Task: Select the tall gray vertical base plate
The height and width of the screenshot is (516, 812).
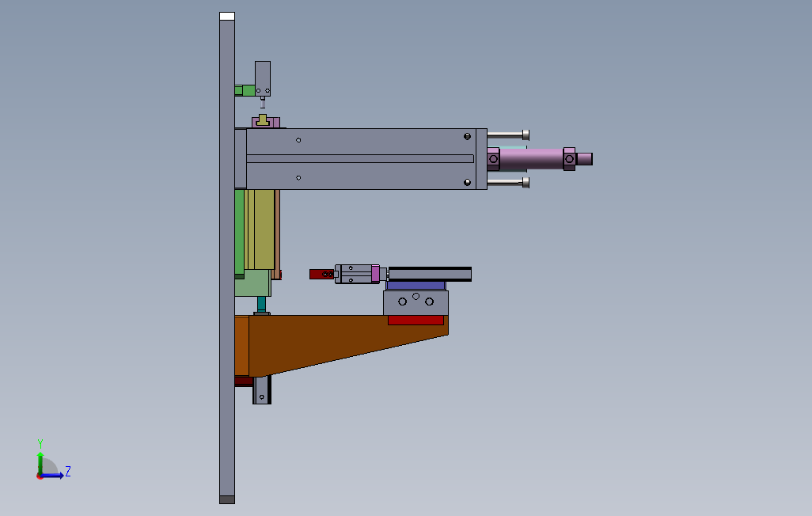Action: [x=227, y=259]
